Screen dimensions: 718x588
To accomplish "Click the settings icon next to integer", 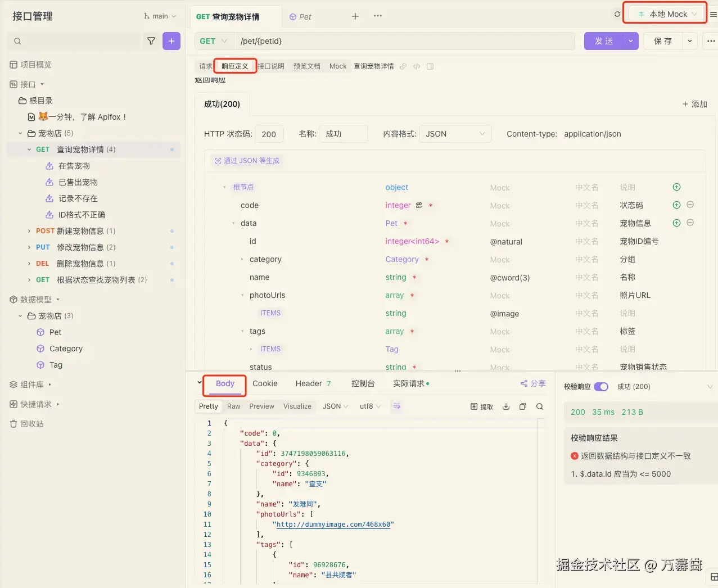I will (x=419, y=205).
